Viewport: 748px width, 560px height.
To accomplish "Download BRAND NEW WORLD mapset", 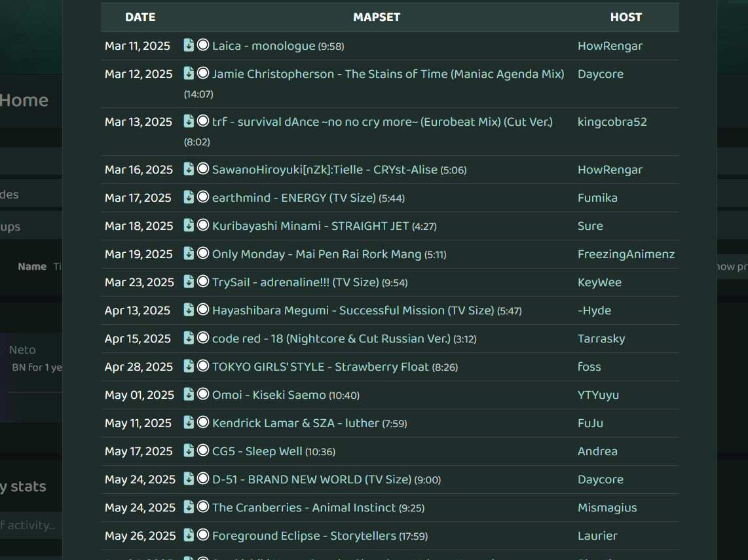I will pyautogui.click(x=189, y=478).
